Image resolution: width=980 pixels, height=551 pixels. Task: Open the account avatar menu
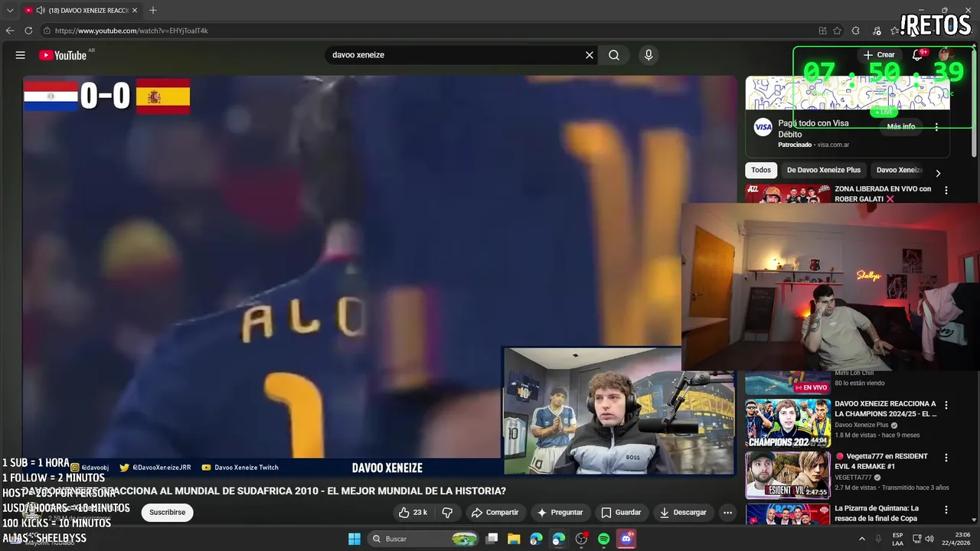[x=946, y=55]
